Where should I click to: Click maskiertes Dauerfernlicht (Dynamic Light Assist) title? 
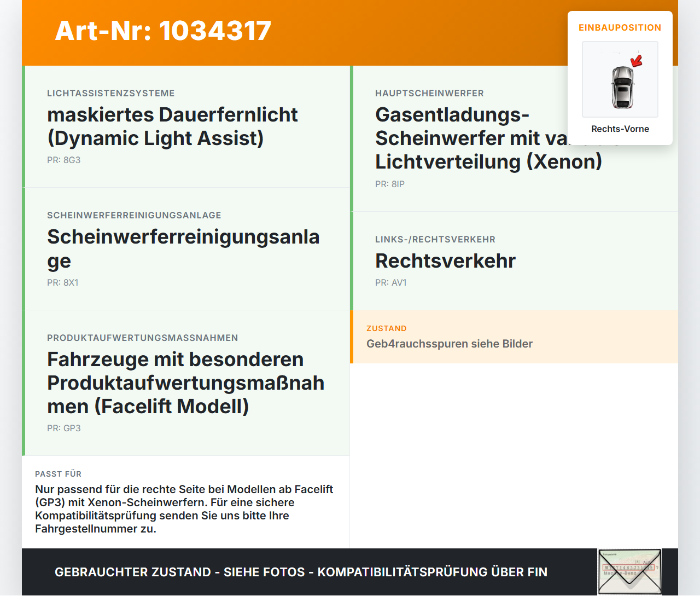172,126
